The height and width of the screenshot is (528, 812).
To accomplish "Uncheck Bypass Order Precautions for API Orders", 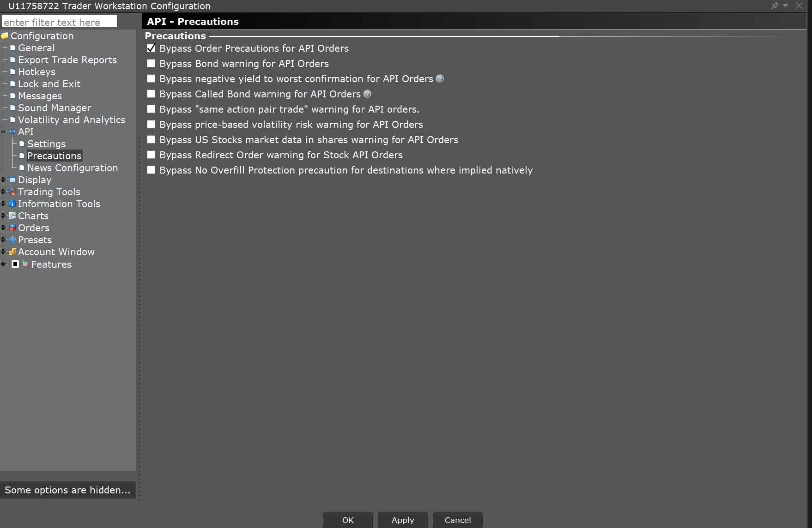I will coord(151,48).
